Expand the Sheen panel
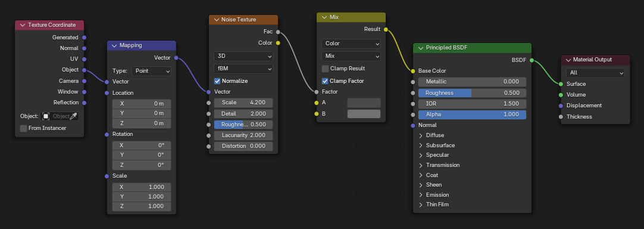The image size is (644, 229). tap(421, 184)
